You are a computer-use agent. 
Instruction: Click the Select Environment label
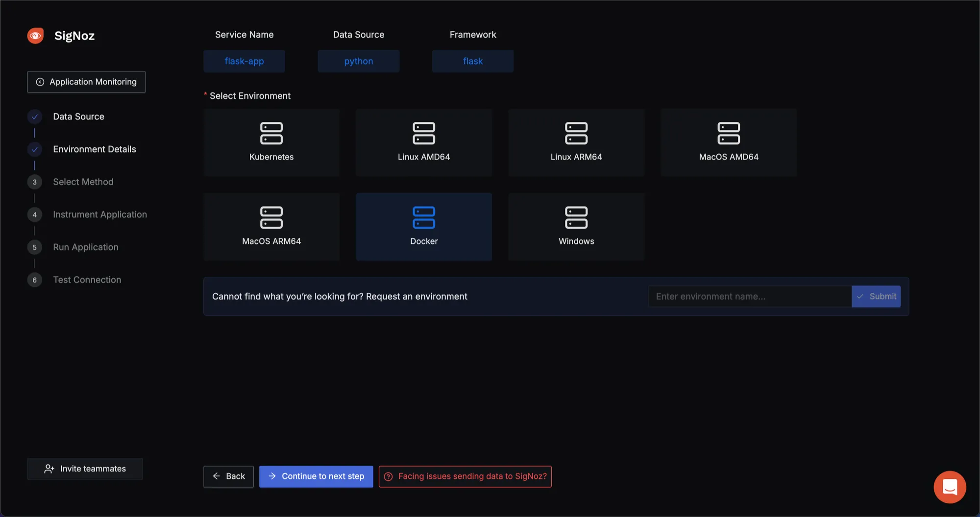[250, 96]
